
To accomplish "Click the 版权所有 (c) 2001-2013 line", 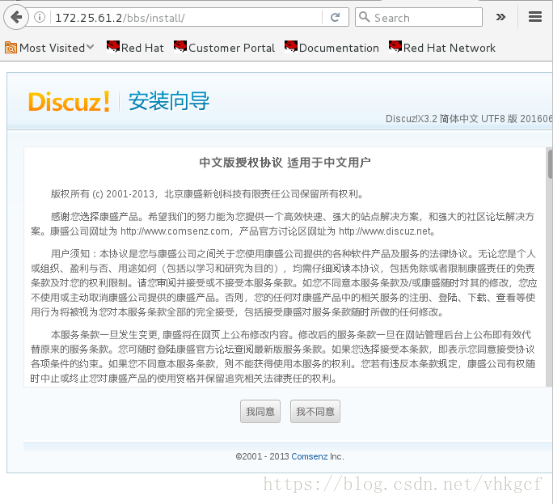I will click(207, 194).
